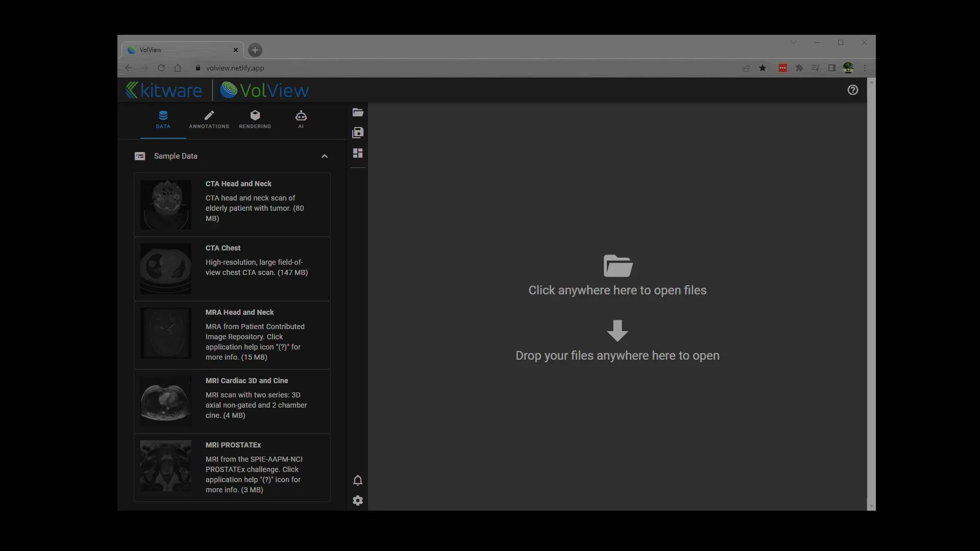Click anywhere here to open files

click(617, 290)
